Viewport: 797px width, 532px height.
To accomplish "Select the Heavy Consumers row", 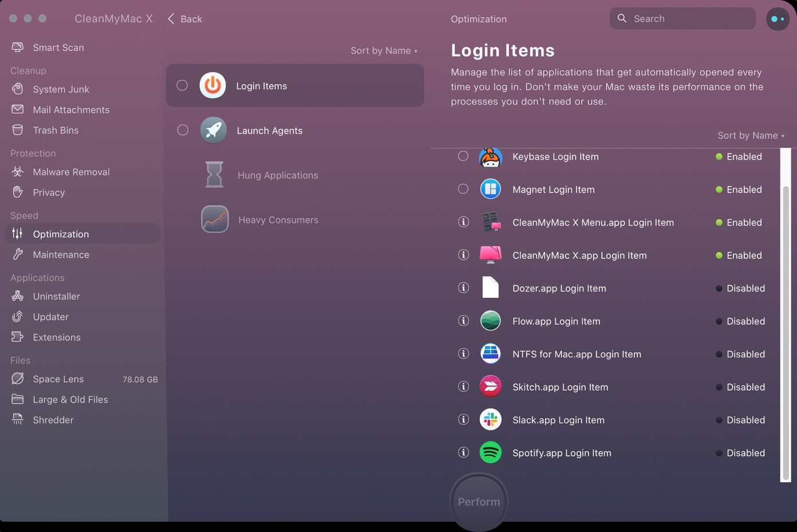I will tap(295, 219).
